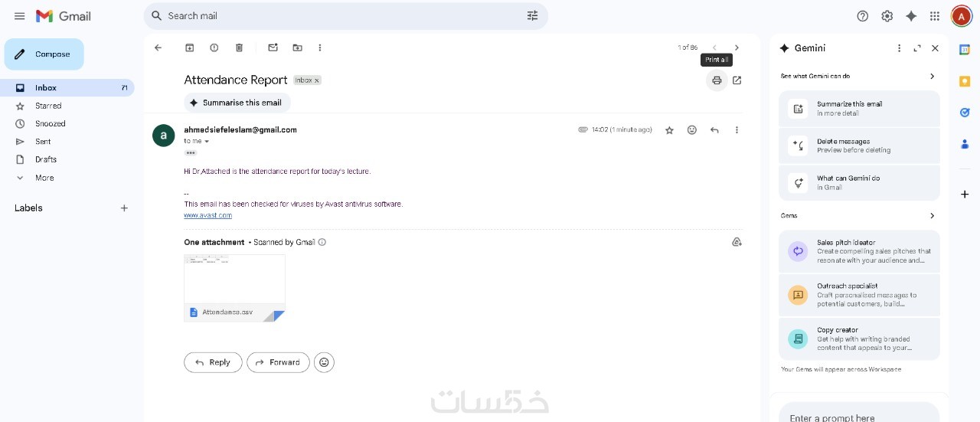Open search filter options slider icon

pos(533,15)
